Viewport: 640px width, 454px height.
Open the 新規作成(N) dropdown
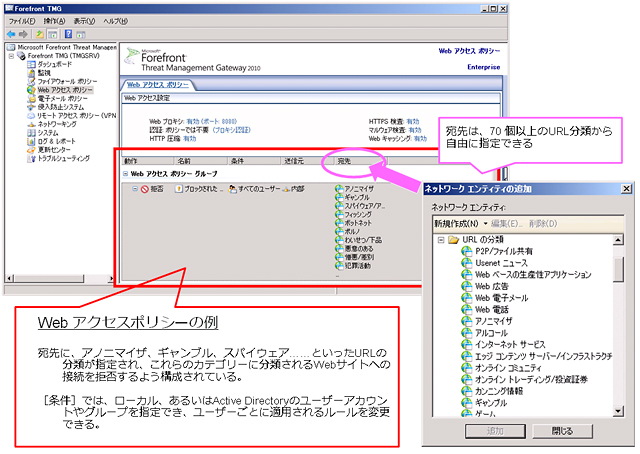point(461,224)
